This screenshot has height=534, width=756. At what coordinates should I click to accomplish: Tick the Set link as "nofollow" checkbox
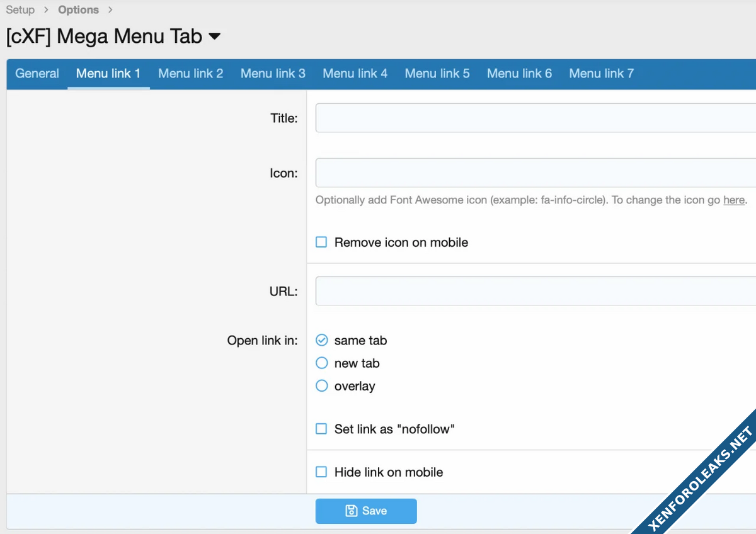pos(321,429)
